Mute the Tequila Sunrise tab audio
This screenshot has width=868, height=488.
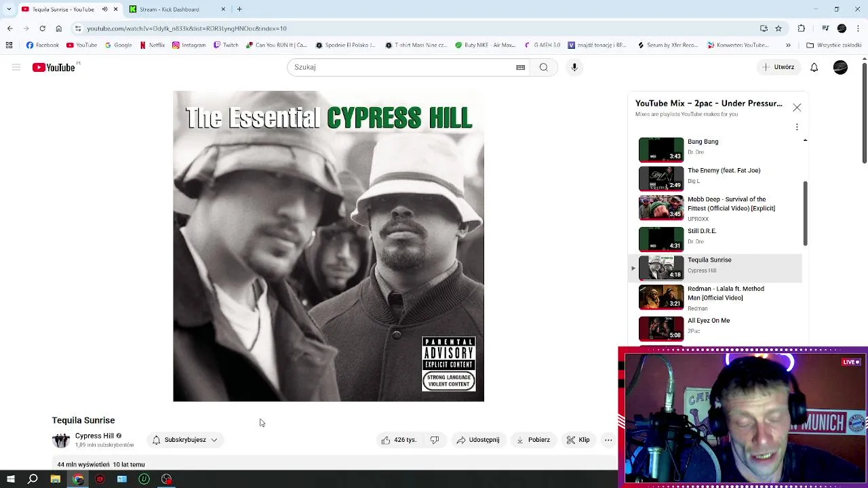(104, 9)
